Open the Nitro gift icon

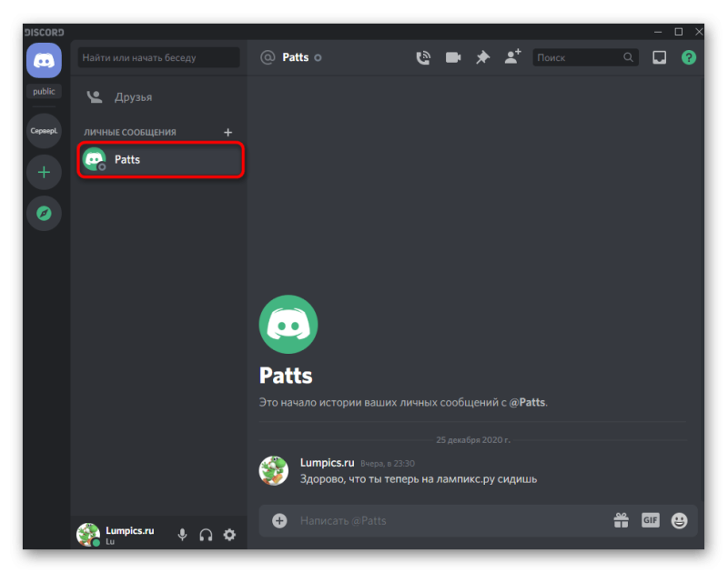pyautogui.click(x=622, y=520)
